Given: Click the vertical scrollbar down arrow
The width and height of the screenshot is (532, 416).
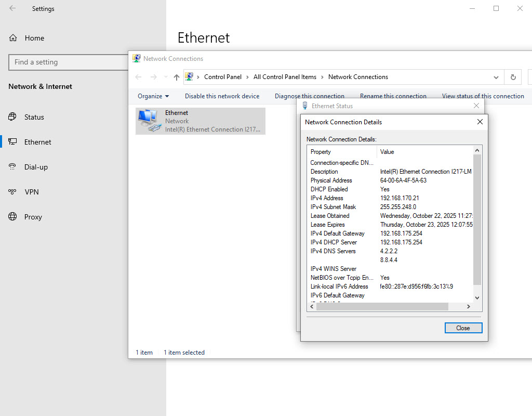Looking at the screenshot, I should click(x=477, y=298).
